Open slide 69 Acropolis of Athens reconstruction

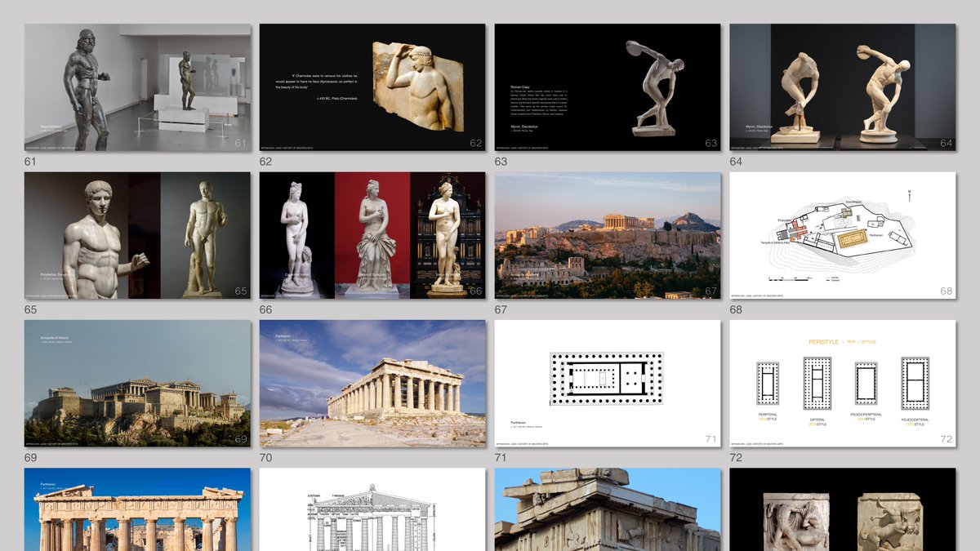137,384
